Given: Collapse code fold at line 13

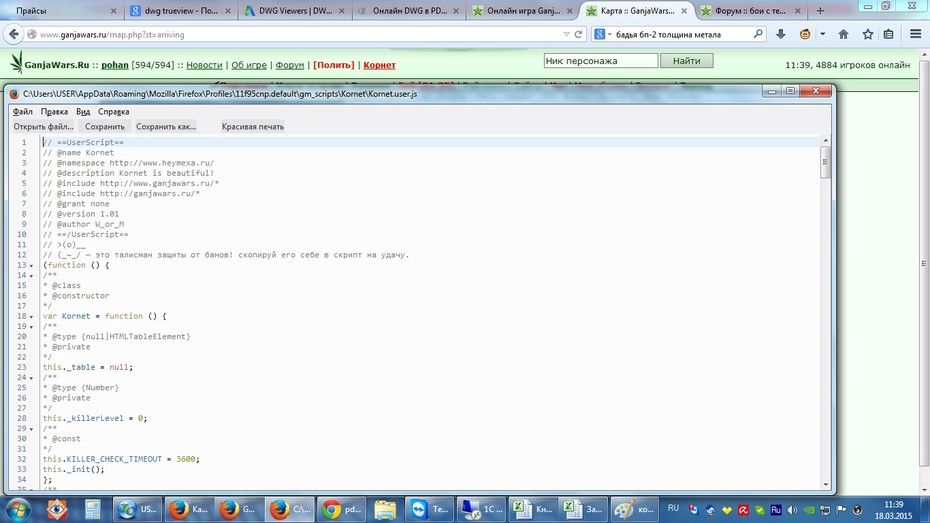Looking at the screenshot, I should [x=31, y=266].
